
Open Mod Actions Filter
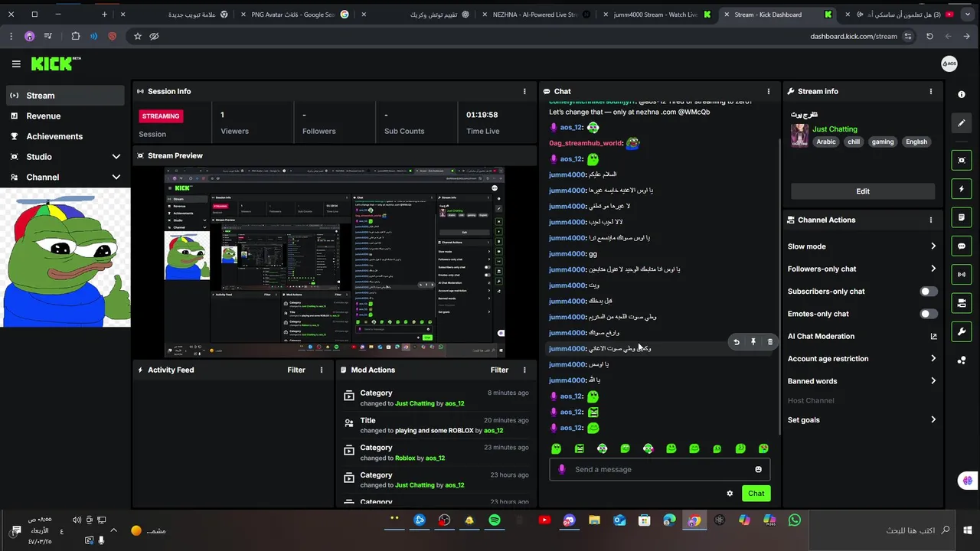click(499, 370)
